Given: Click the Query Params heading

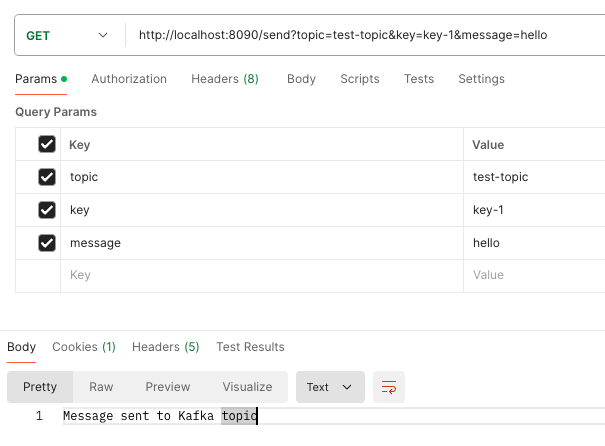Looking at the screenshot, I should [56, 112].
